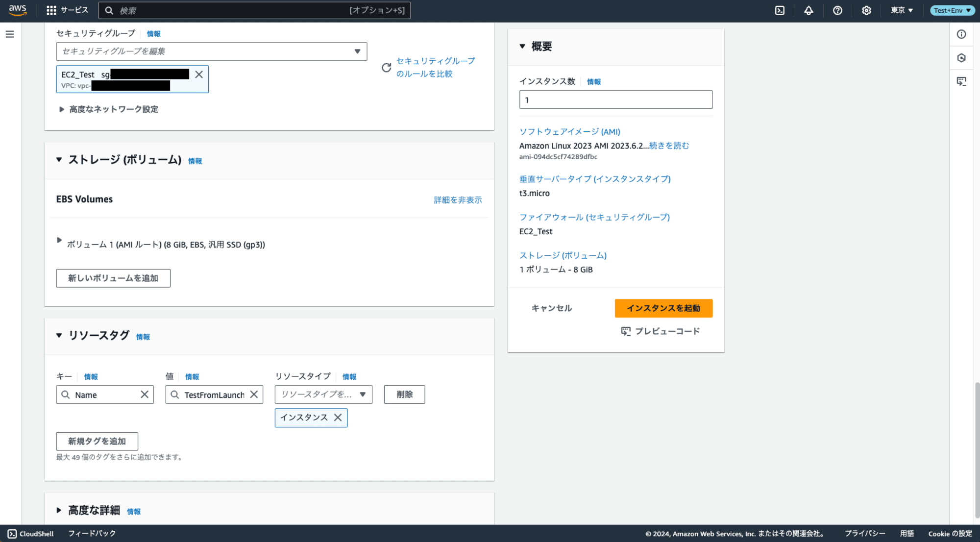Open the サービス grid menu
The height and width of the screenshot is (542, 980).
pyautogui.click(x=67, y=10)
